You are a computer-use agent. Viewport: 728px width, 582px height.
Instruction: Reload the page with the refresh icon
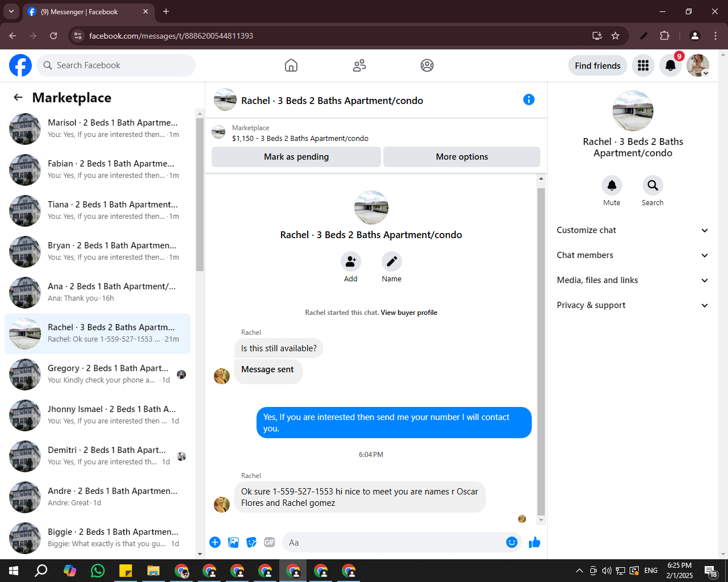53,36
